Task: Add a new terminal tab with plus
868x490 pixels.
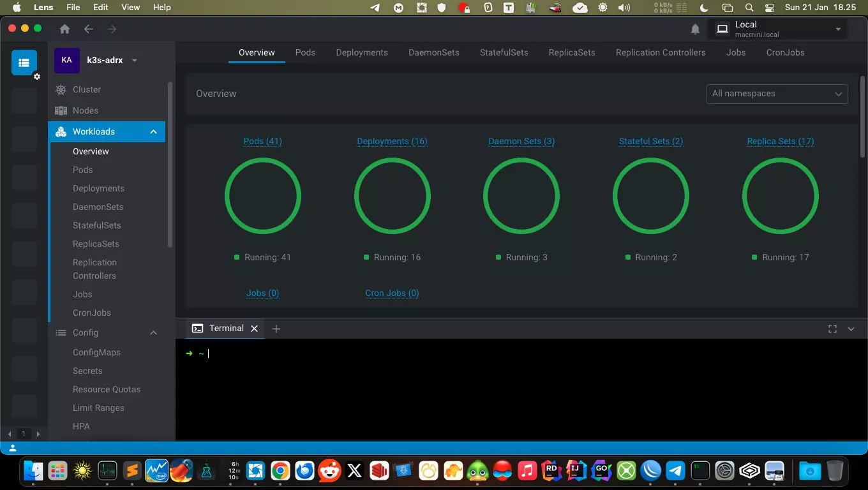Action: (276, 329)
